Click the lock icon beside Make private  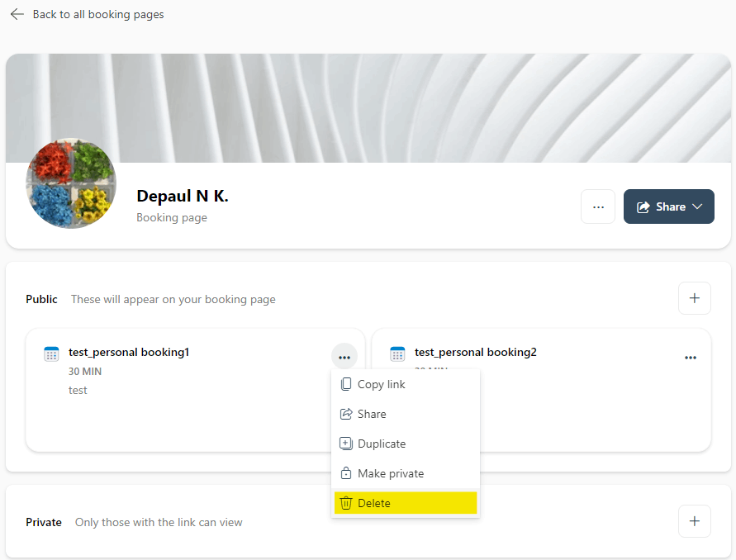345,473
